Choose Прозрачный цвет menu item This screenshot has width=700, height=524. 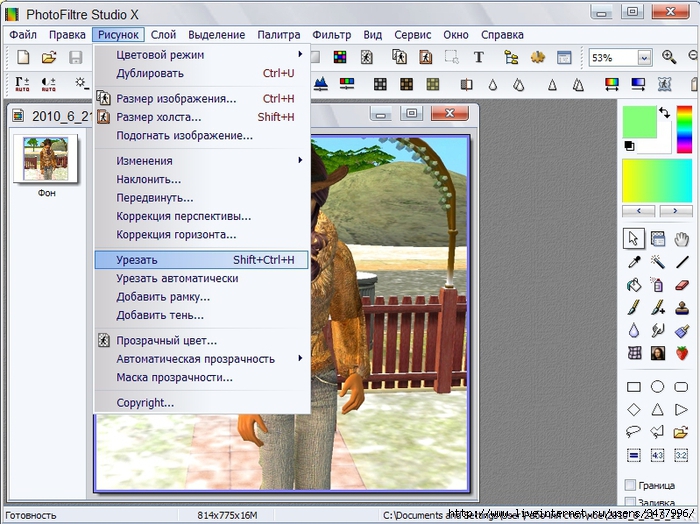point(201,341)
